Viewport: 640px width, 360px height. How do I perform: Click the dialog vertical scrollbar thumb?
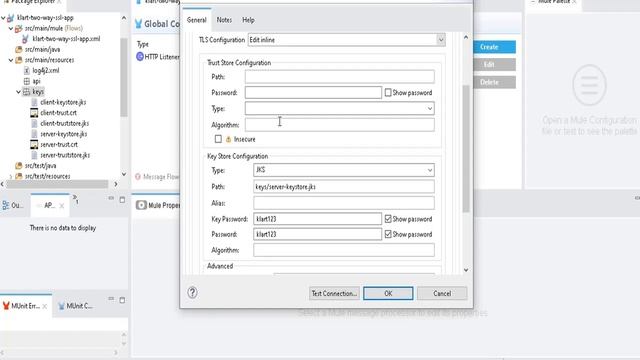(x=466, y=149)
